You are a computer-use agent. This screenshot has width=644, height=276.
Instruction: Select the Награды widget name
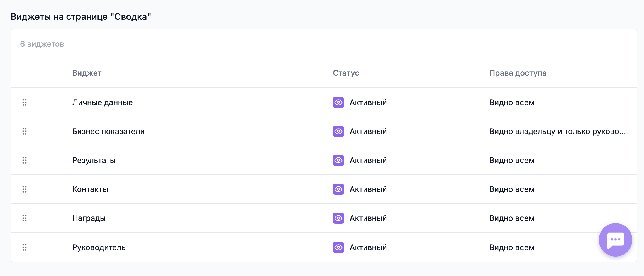click(x=89, y=218)
